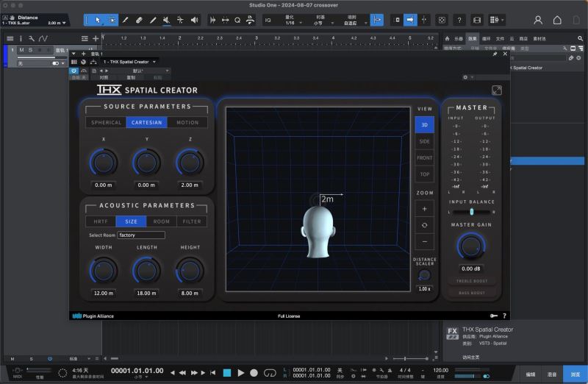The width and height of the screenshot is (588, 384).
Task: Show automation curve icon in track header
Action: [43, 38]
